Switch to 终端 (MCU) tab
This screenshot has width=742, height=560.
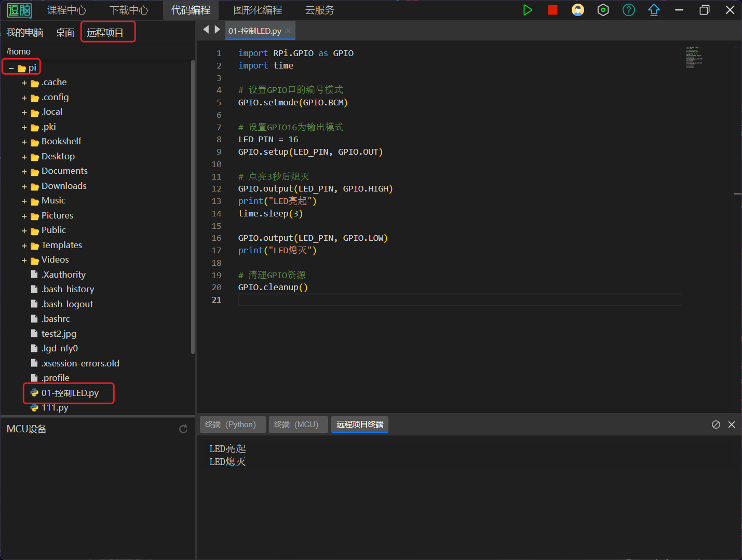298,425
